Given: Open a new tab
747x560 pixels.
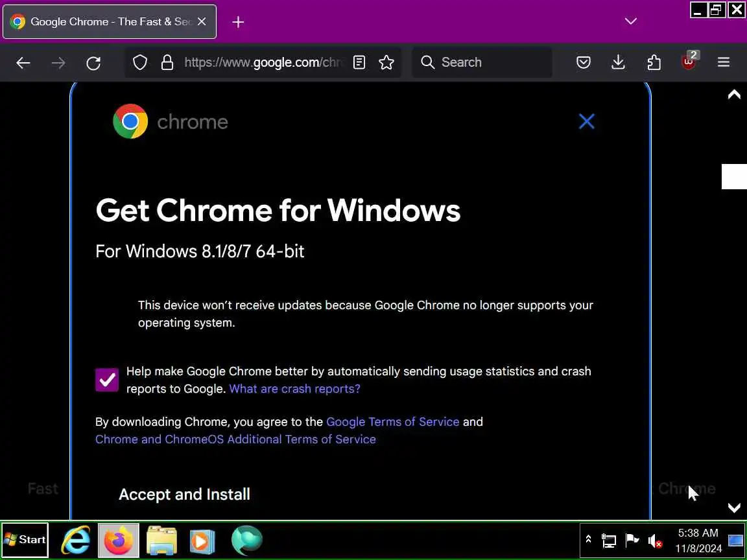Looking at the screenshot, I should (x=238, y=22).
